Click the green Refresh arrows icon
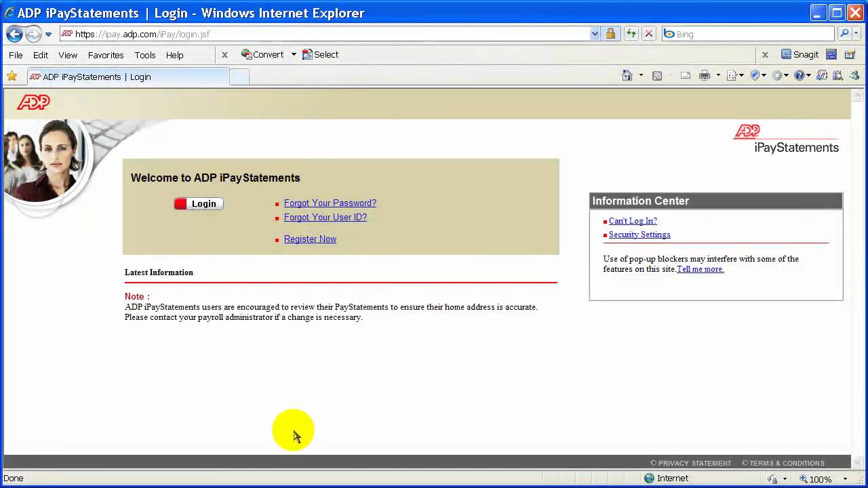Viewport: 868px width, 488px height. [x=631, y=34]
